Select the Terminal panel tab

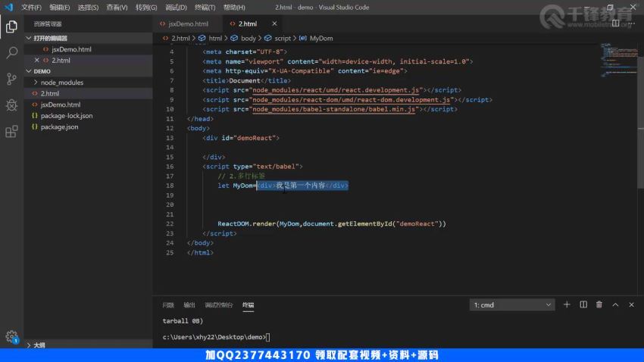pos(248,305)
